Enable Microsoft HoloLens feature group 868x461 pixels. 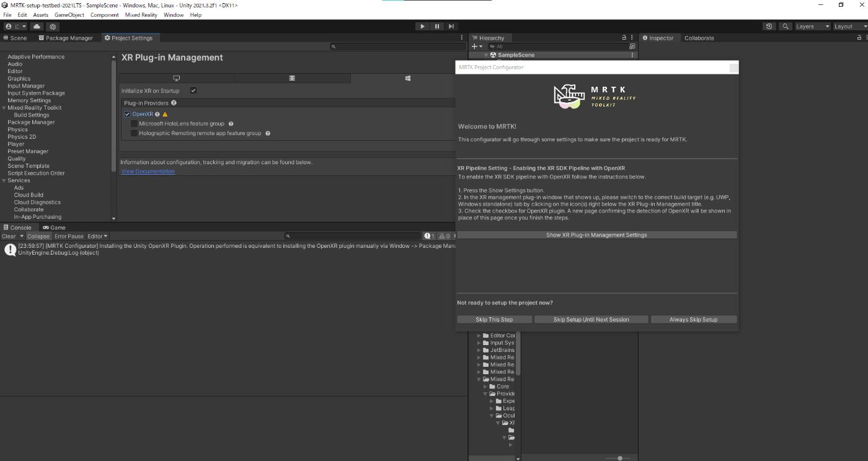[x=134, y=123]
